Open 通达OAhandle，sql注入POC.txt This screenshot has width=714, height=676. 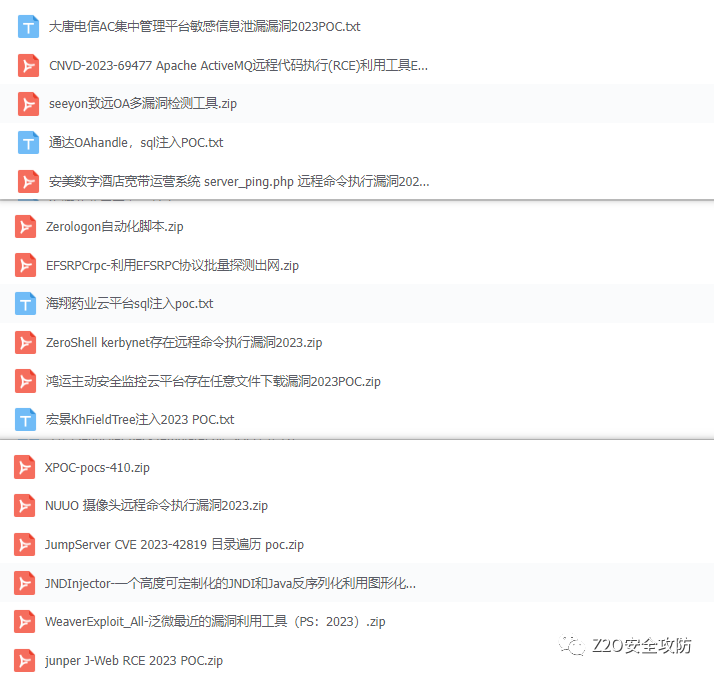pyautogui.click(x=136, y=142)
